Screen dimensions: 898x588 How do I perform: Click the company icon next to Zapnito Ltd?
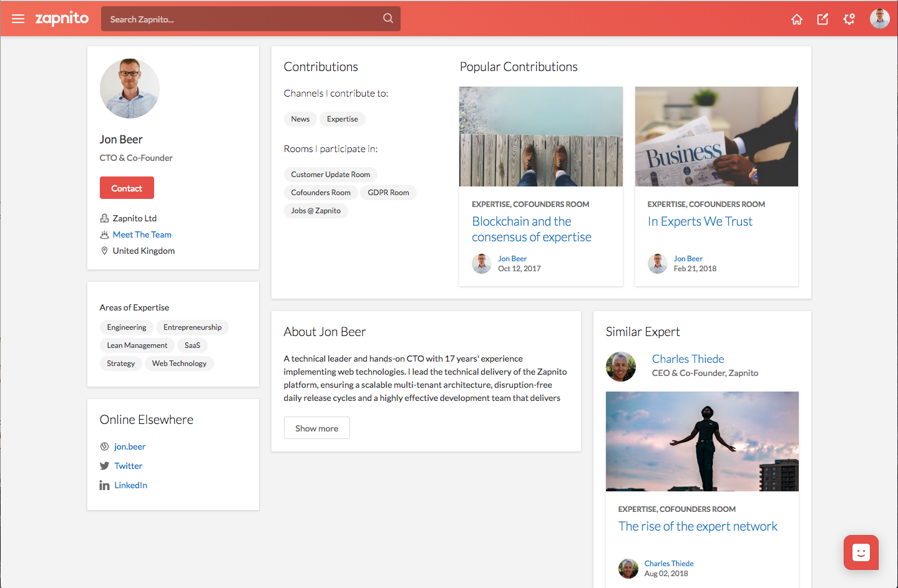pyautogui.click(x=104, y=218)
